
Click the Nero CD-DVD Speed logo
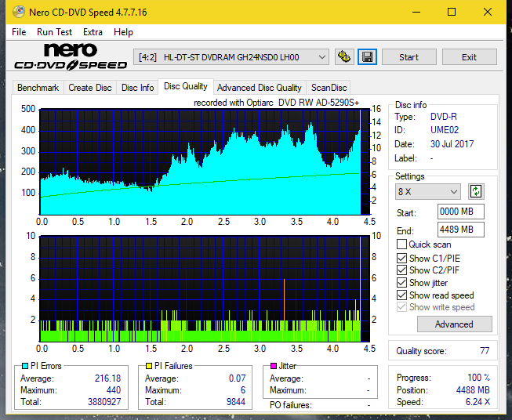point(71,56)
